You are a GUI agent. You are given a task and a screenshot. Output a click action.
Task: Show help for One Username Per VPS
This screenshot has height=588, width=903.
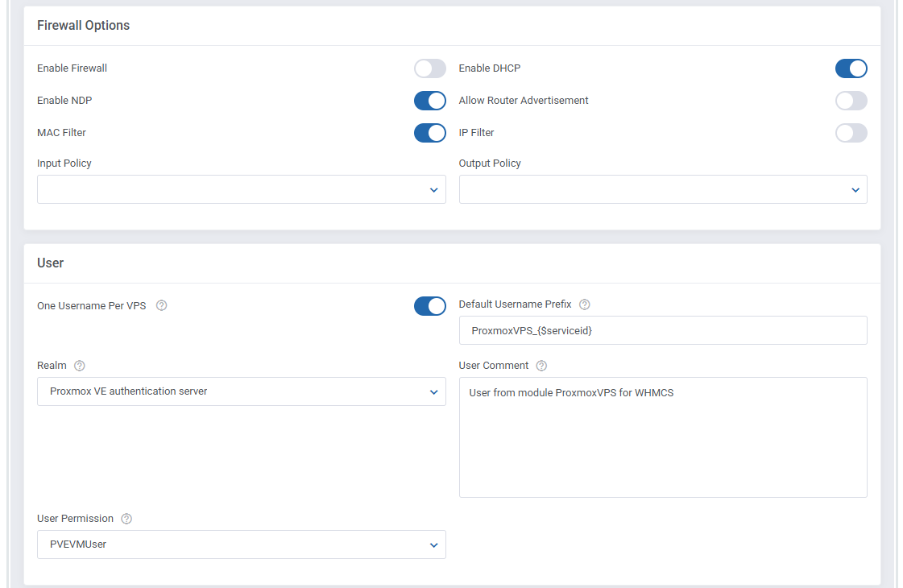pyautogui.click(x=162, y=306)
